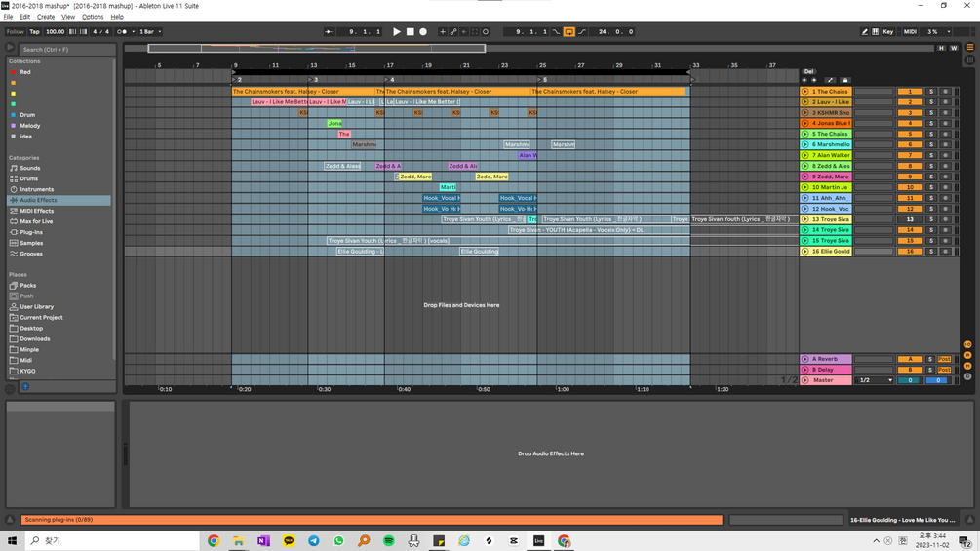Switch to Session View selector icon
This screenshot has width=980, height=551.
[970, 59]
